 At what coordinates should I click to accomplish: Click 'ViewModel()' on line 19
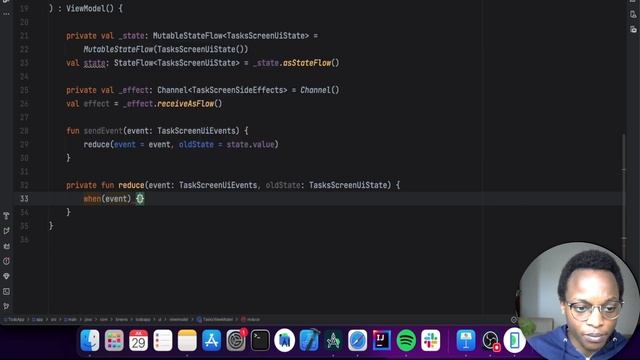(x=90, y=9)
